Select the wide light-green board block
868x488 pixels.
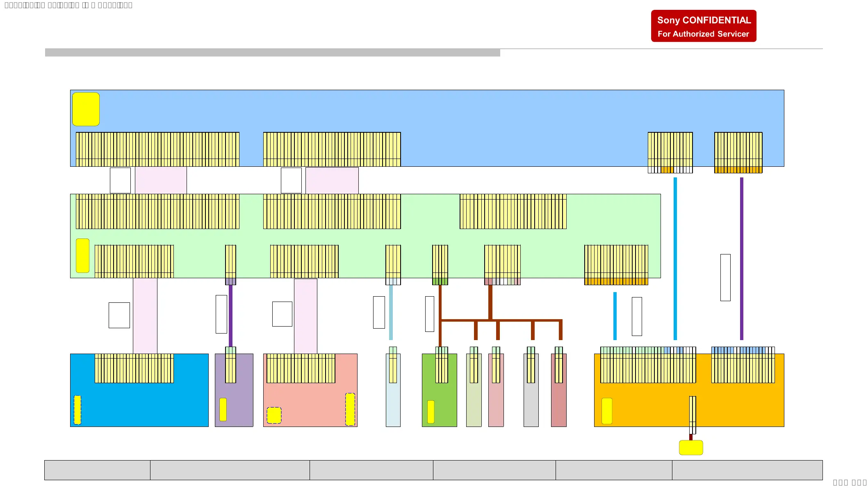(365, 236)
